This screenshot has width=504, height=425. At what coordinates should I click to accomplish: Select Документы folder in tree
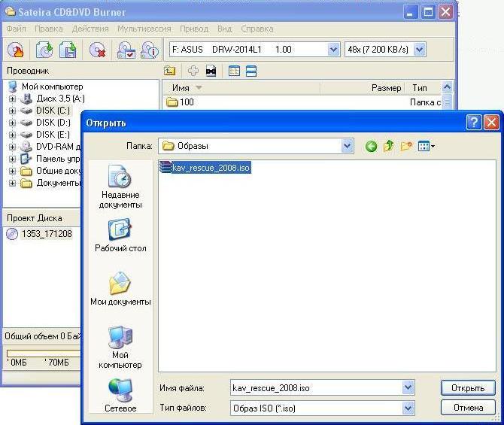(58, 183)
